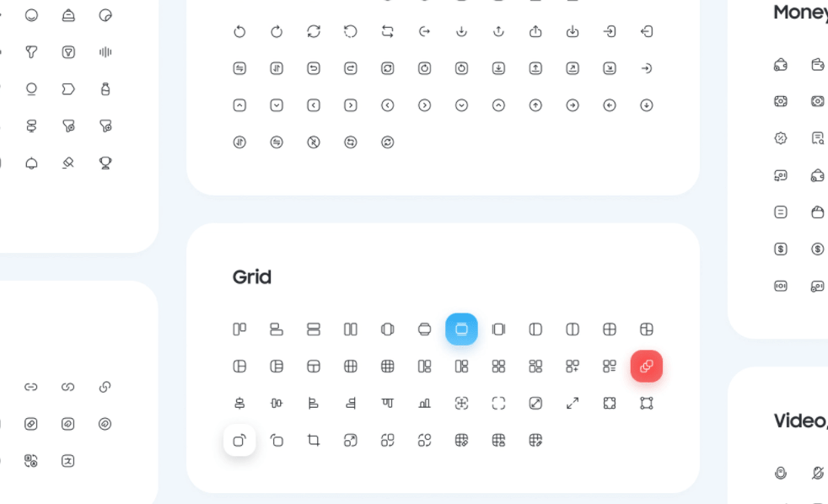Viewport: 828px width, 504px height.
Task: Choose the crop icon in Grid section
Action: pos(314,440)
